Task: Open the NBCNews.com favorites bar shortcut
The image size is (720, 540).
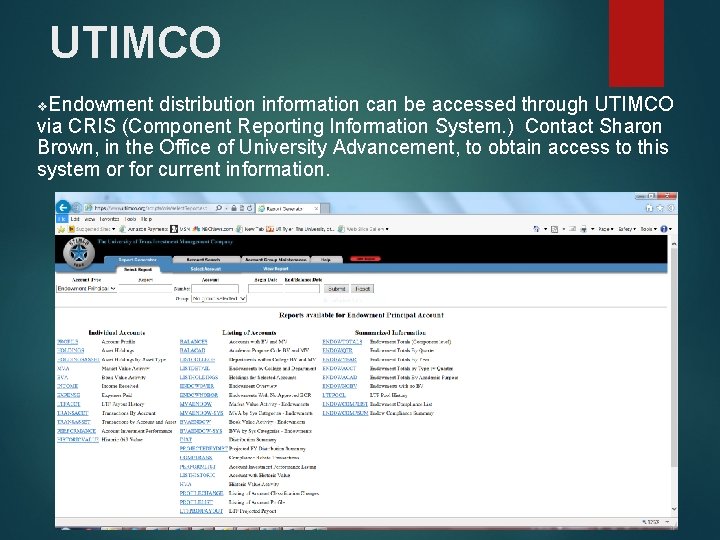Action: pyautogui.click(x=213, y=229)
